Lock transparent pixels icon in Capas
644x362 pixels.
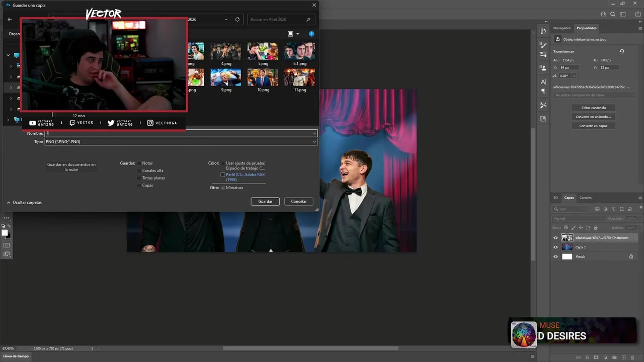click(x=566, y=228)
